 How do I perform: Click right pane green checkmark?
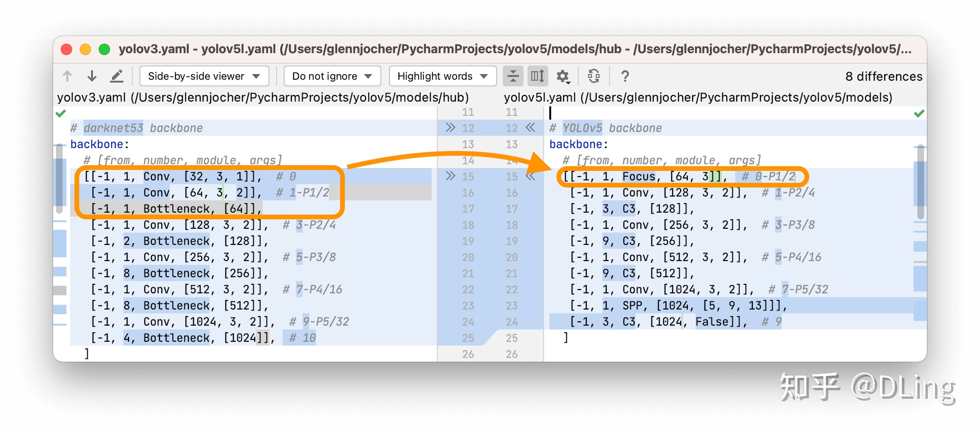coord(919,113)
